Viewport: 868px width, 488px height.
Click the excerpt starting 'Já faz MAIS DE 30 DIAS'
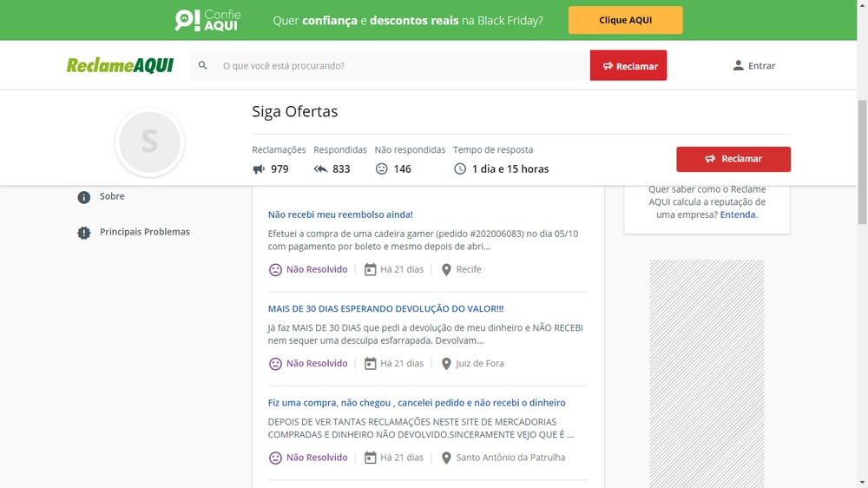point(425,334)
